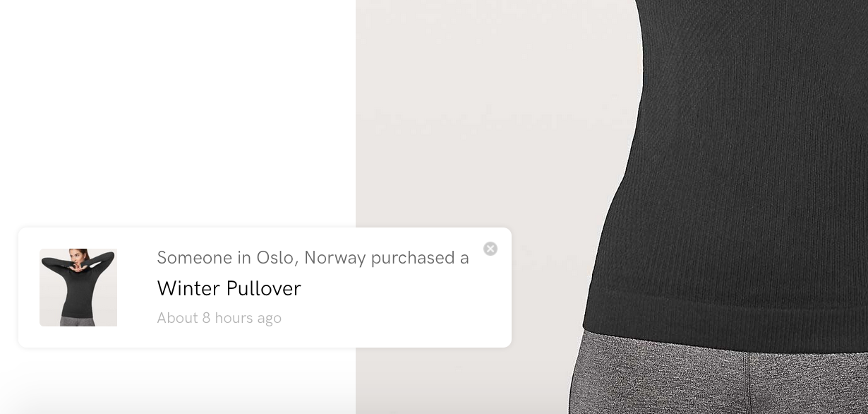Screen dimensions: 868x414
Task: Click empty white area above the notification
Action: pos(176,113)
